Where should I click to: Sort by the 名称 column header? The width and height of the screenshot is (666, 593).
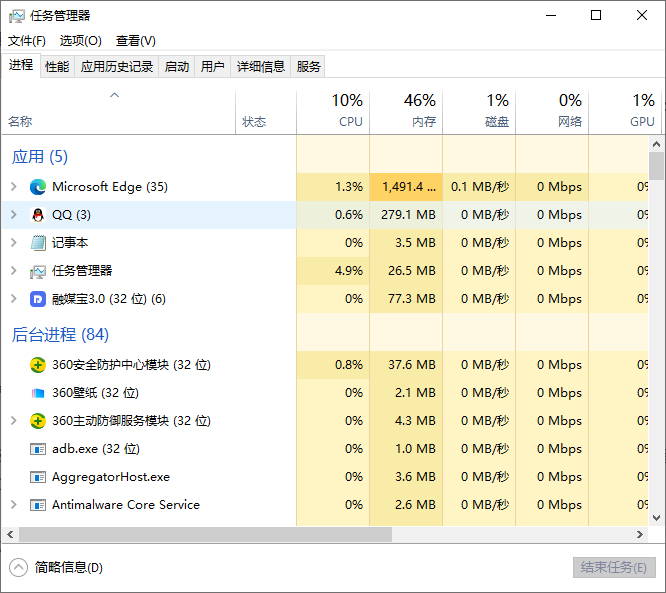(x=119, y=113)
